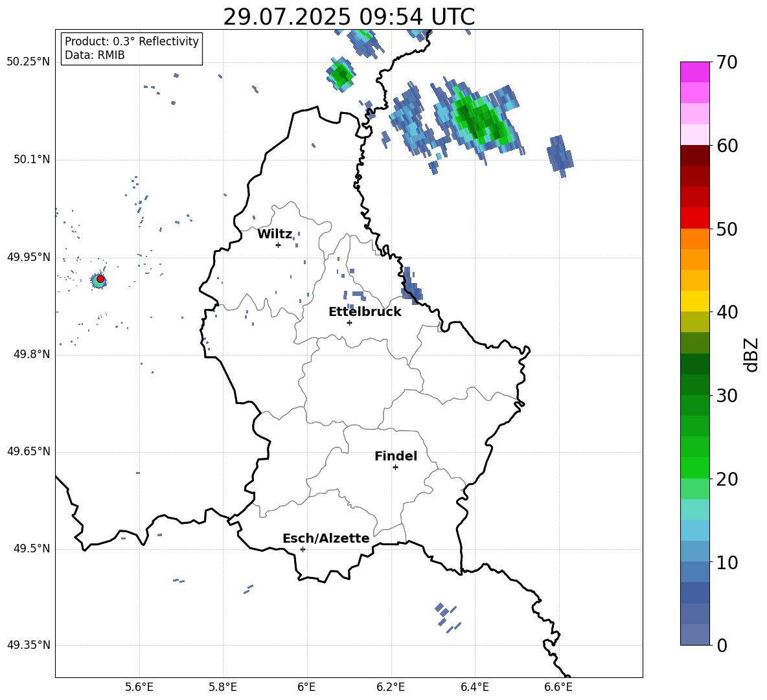Click the colorbar tick label 50
Image resolution: width=767 pixels, height=700 pixels.
coord(727,229)
